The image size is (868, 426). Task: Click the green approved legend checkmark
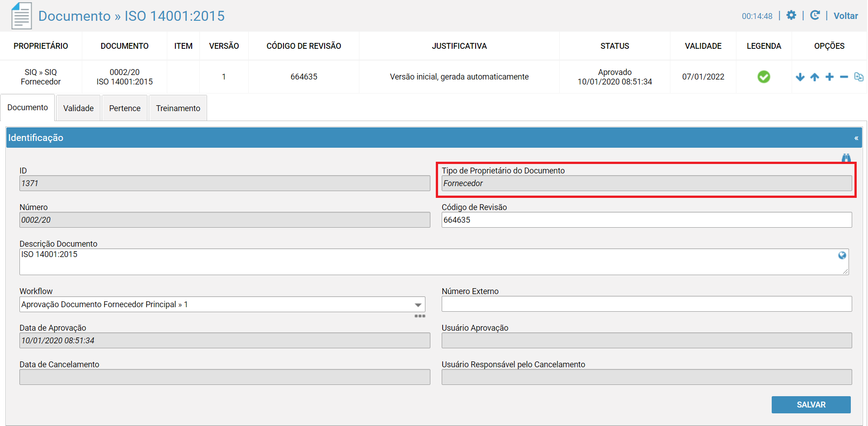[x=764, y=77]
